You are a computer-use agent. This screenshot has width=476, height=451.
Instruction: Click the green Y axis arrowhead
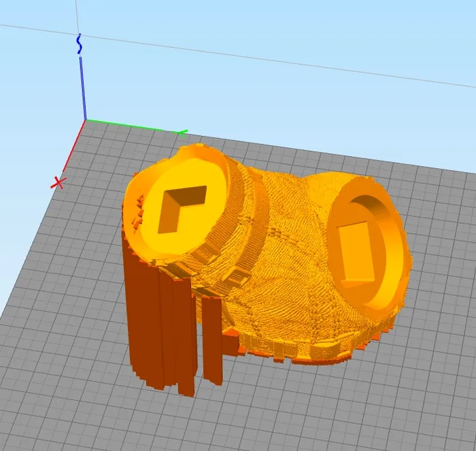[182, 133]
